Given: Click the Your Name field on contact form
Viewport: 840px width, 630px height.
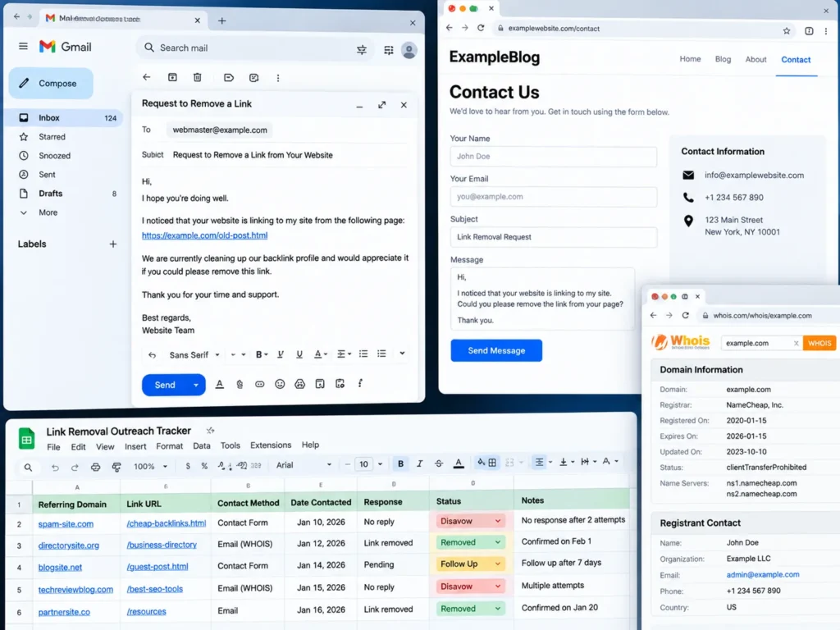Looking at the screenshot, I should 554,157.
